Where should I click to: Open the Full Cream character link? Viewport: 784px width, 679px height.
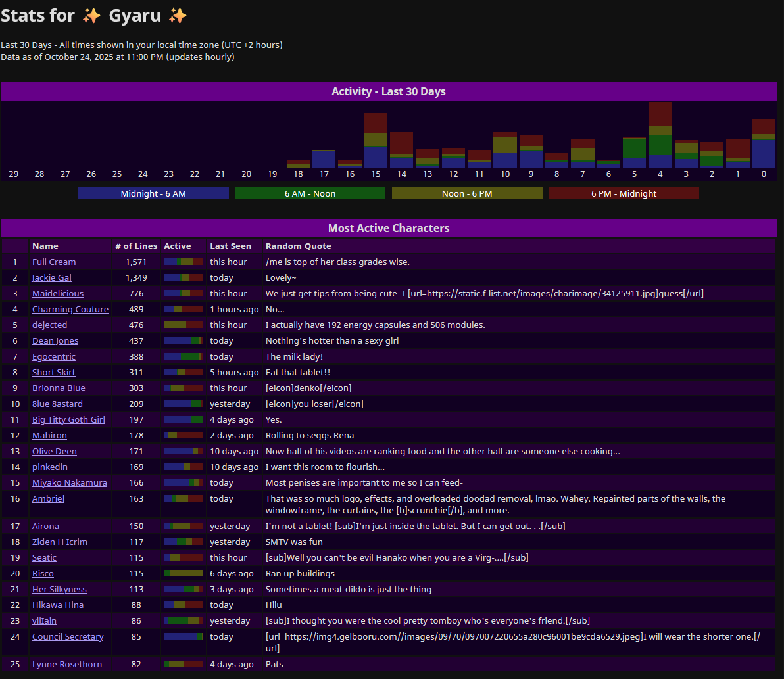click(54, 262)
